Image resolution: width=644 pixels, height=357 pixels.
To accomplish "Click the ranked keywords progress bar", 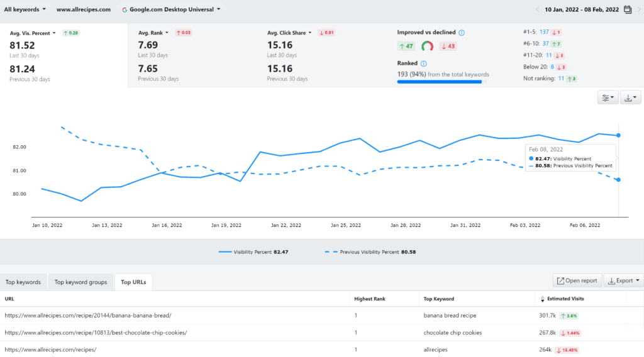I will [x=441, y=82].
